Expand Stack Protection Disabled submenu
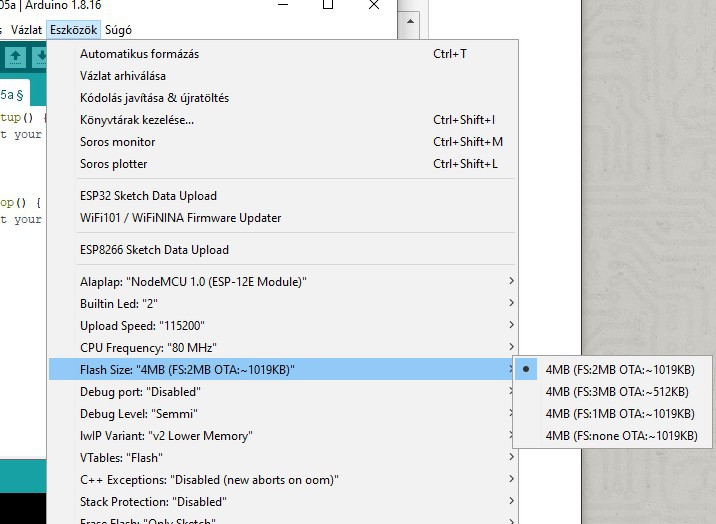The height and width of the screenshot is (524, 716). pyautogui.click(x=284, y=502)
